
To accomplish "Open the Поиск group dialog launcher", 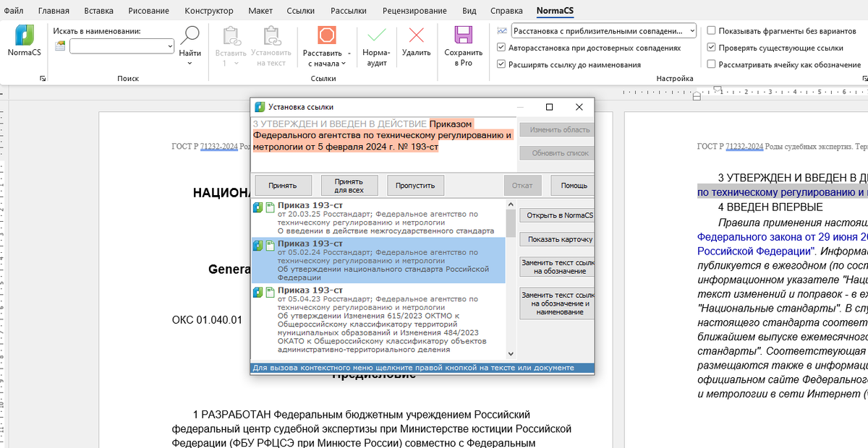I will 42,78.
